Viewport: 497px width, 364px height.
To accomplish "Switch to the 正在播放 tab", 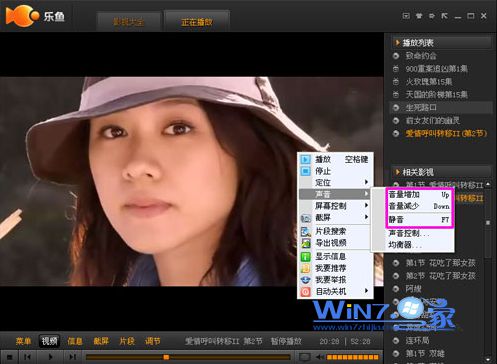I will click(x=197, y=22).
